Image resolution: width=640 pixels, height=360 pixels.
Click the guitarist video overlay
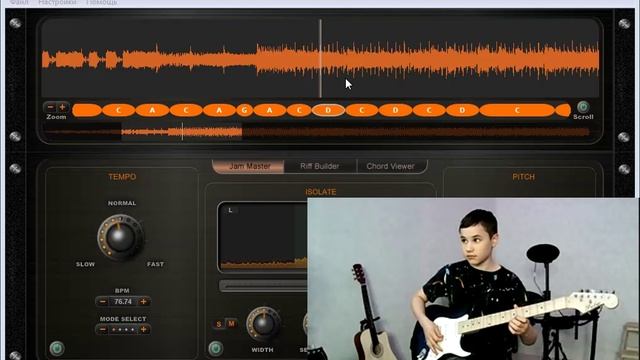(x=473, y=279)
